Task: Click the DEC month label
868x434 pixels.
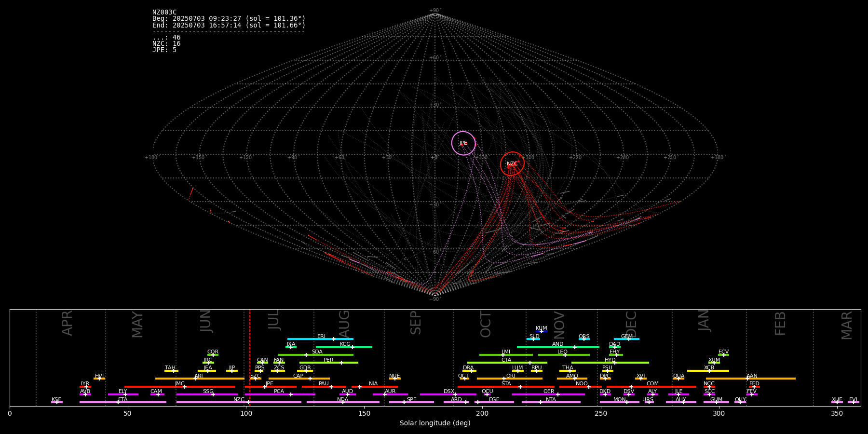Action: pyautogui.click(x=631, y=324)
